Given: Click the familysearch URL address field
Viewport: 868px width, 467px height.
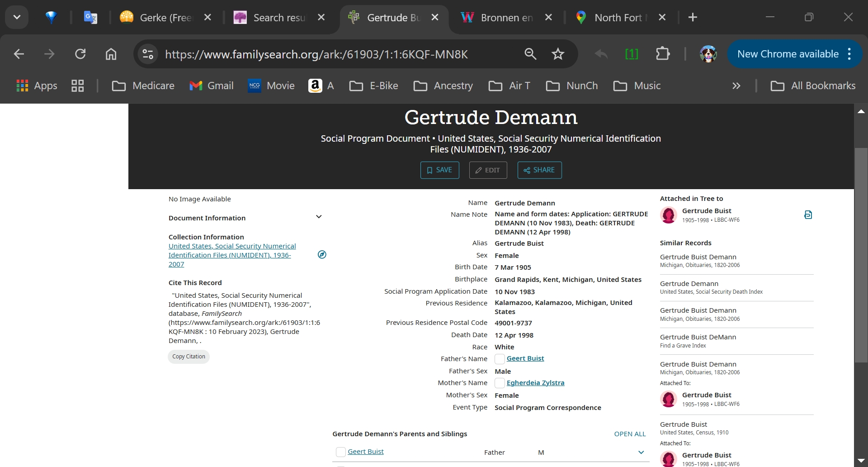Looking at the screenshot, I should coord(316,54).
